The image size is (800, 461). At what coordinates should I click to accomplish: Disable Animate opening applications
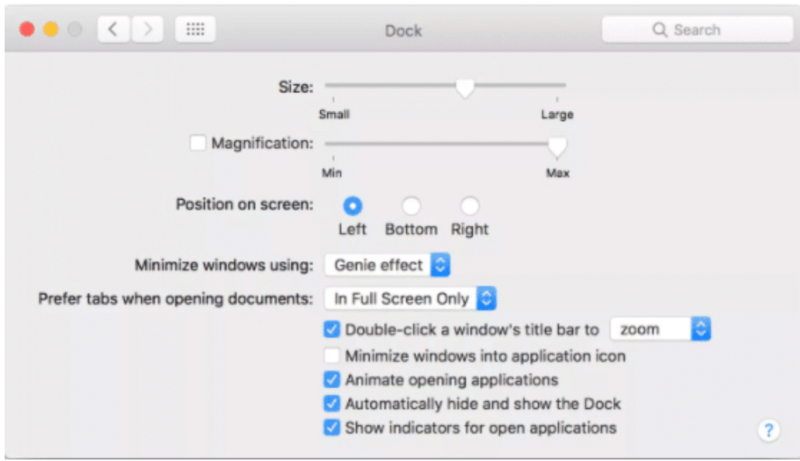pos(332,380)
